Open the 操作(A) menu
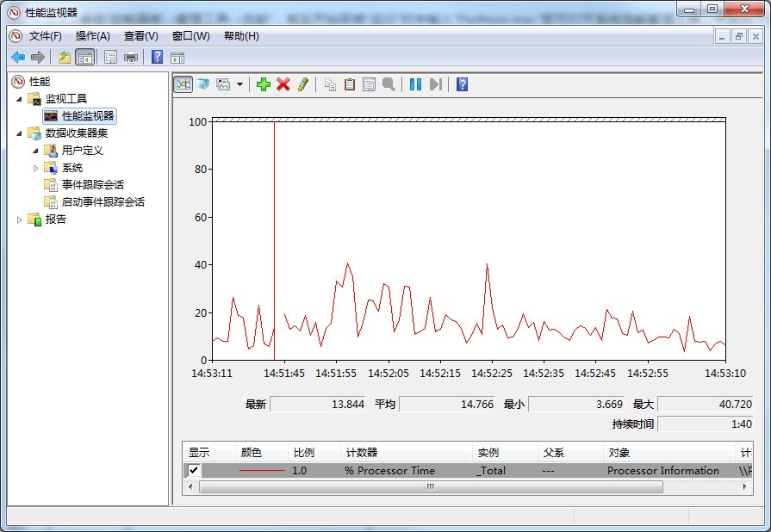The height and width of the screenshot is (532, 771). click(x=92, y=36)
